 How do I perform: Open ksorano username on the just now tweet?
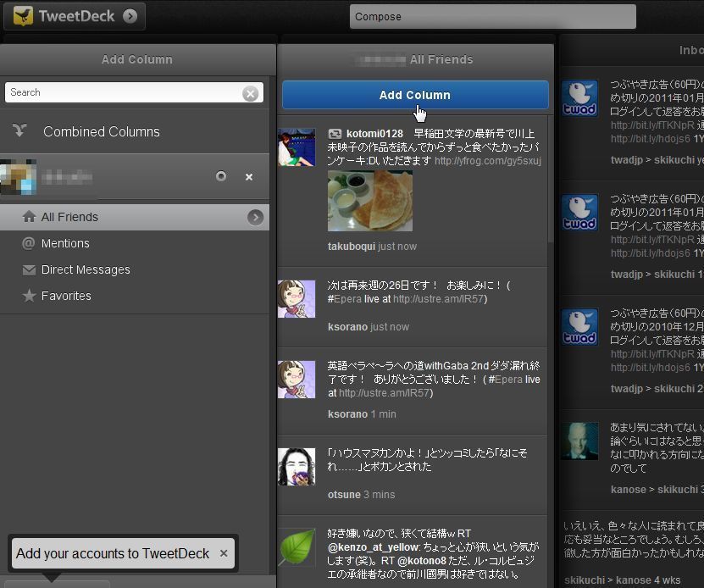(347, 326)
